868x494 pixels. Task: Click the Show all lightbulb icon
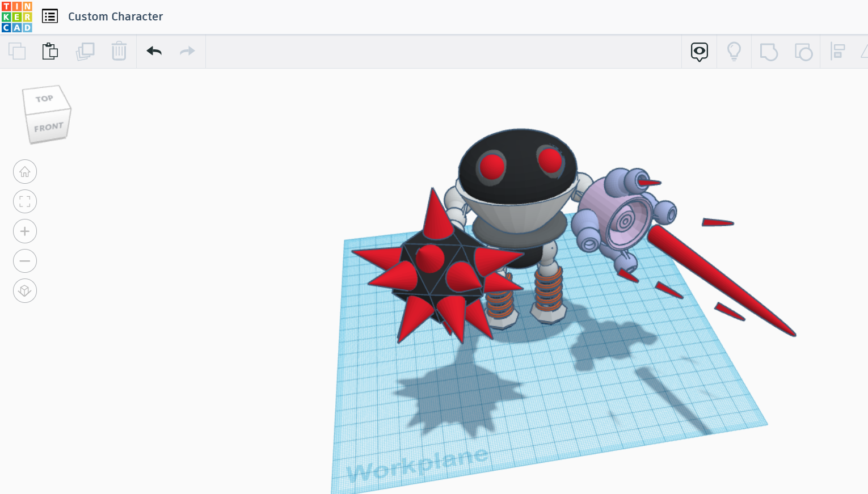(x=734, y=52)
